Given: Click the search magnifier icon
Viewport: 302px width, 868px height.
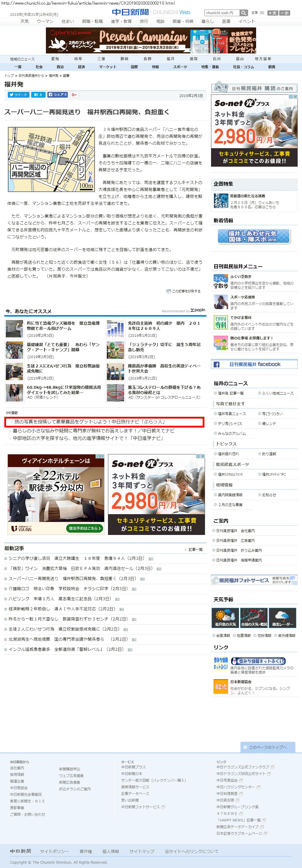Looking at the screenshot, I should [x=244, y=13].
